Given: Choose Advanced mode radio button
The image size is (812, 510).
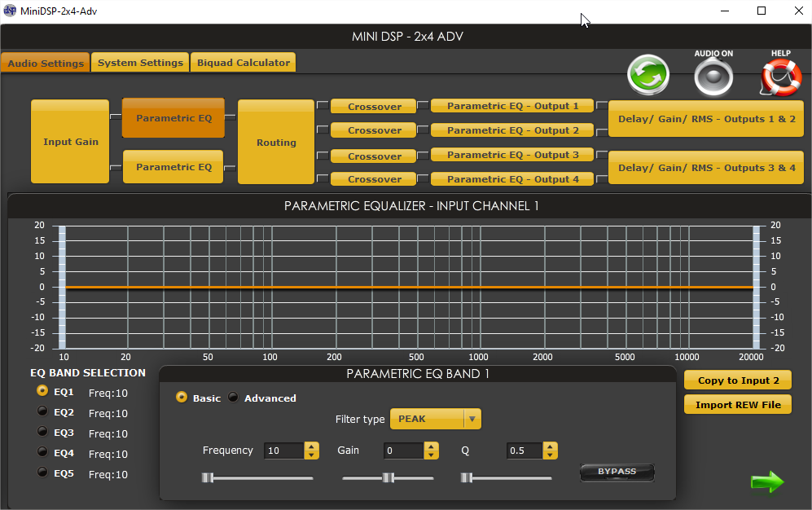Looking at the screenshot, I should (233, 397).
